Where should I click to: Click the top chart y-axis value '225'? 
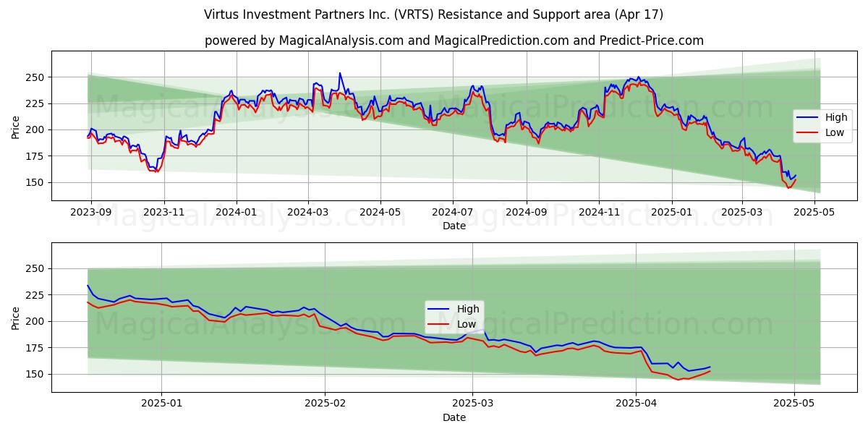click(35, 103)
